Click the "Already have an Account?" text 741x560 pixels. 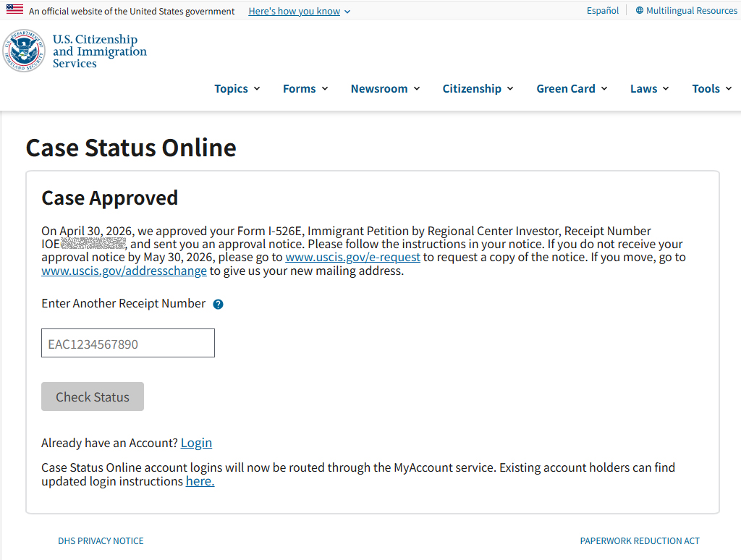110,443
